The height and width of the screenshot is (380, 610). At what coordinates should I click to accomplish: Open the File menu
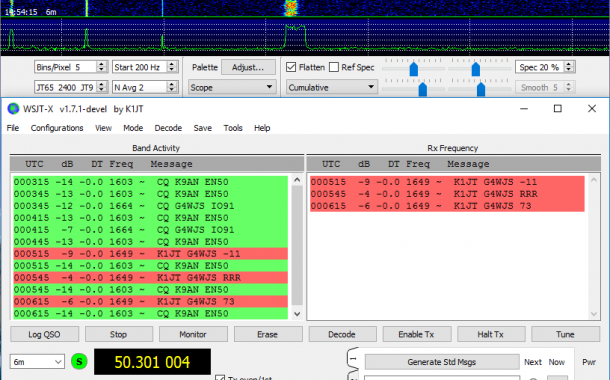tap(12, 128)
